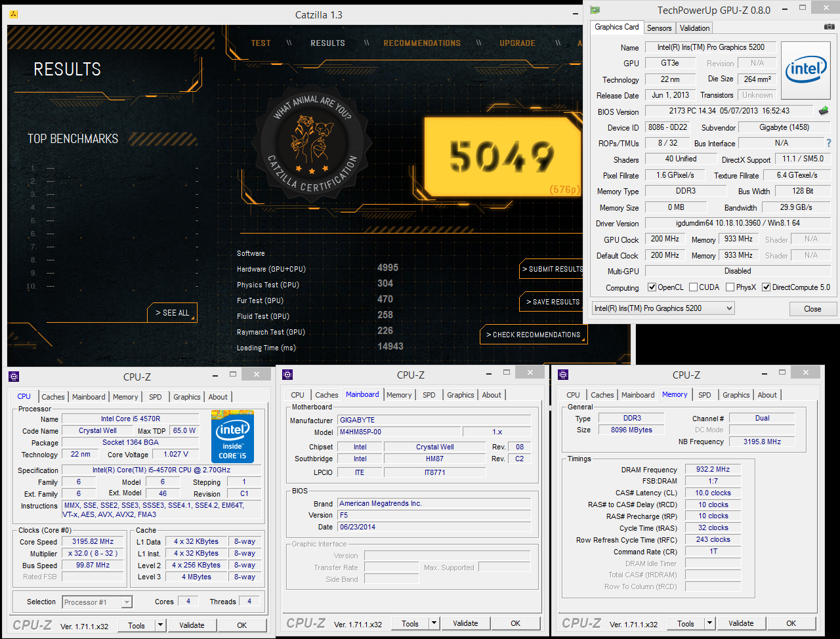Click the CPU-Z Mainboard window title icon

click(x=287, y=375)
